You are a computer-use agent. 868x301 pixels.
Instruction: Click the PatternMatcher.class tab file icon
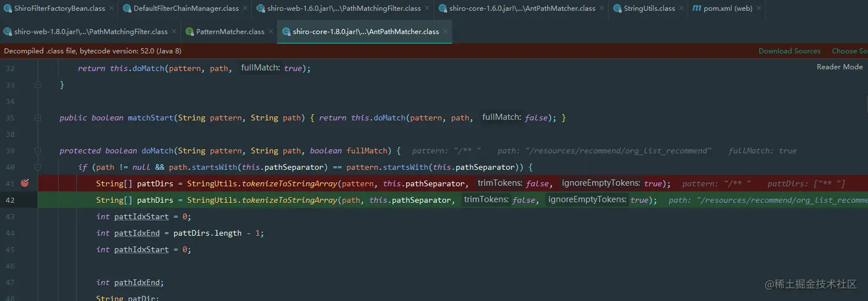click(x=189, y=32)
